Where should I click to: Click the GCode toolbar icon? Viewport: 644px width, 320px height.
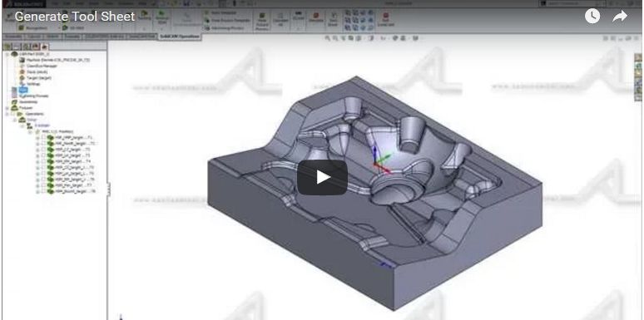[298, 17]
